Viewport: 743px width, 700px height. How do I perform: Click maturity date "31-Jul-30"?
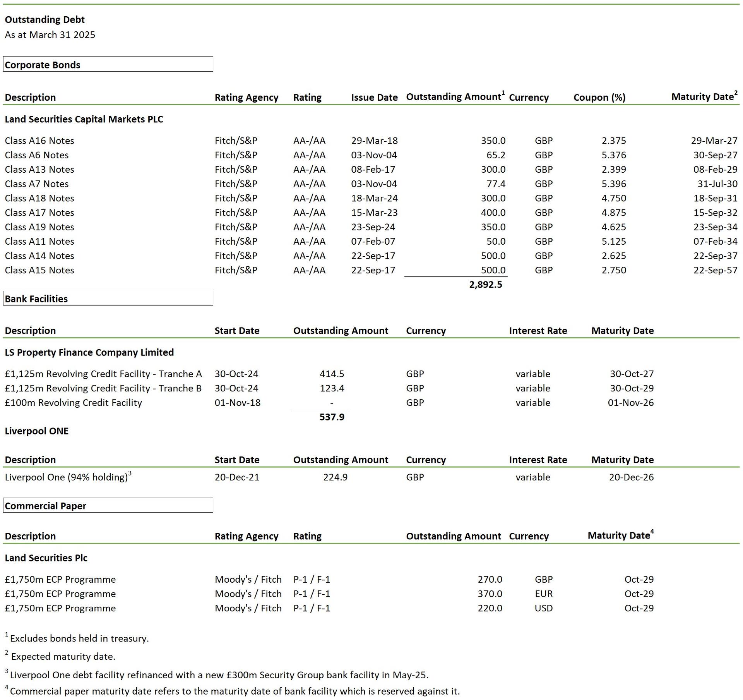point(717,184)
